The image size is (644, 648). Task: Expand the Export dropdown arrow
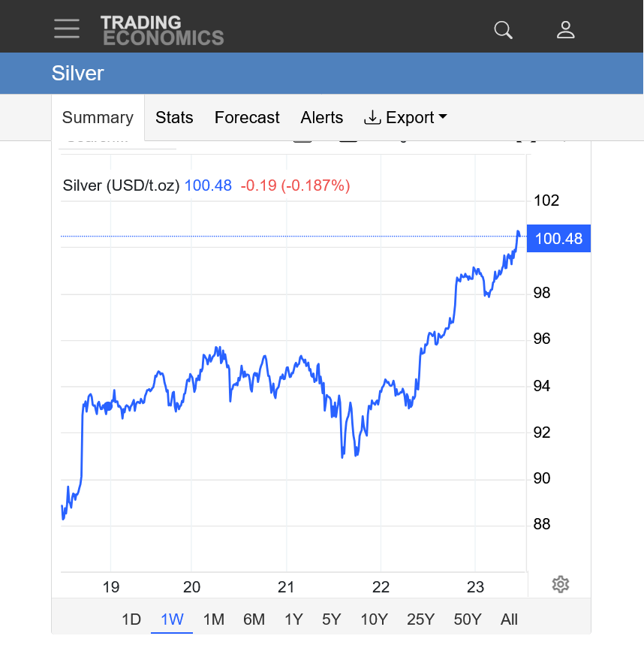coord(443,117)
